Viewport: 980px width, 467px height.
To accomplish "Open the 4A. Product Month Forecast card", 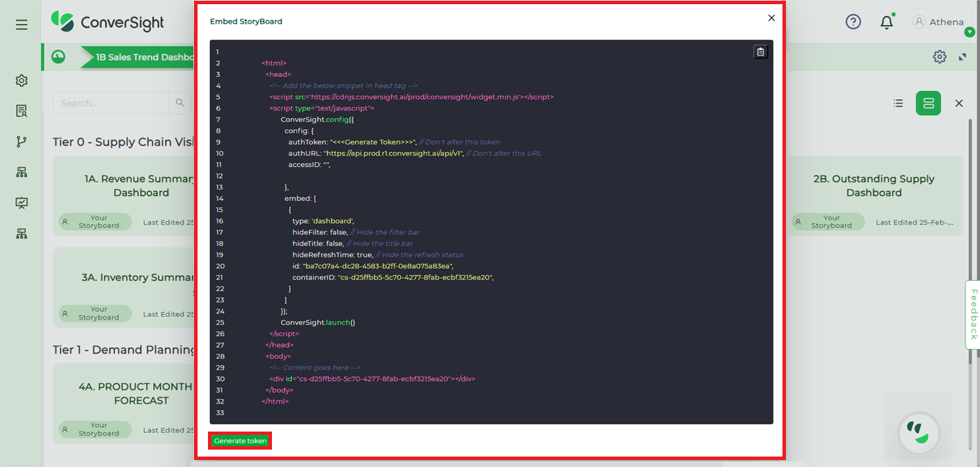I will tap(124, 403).
